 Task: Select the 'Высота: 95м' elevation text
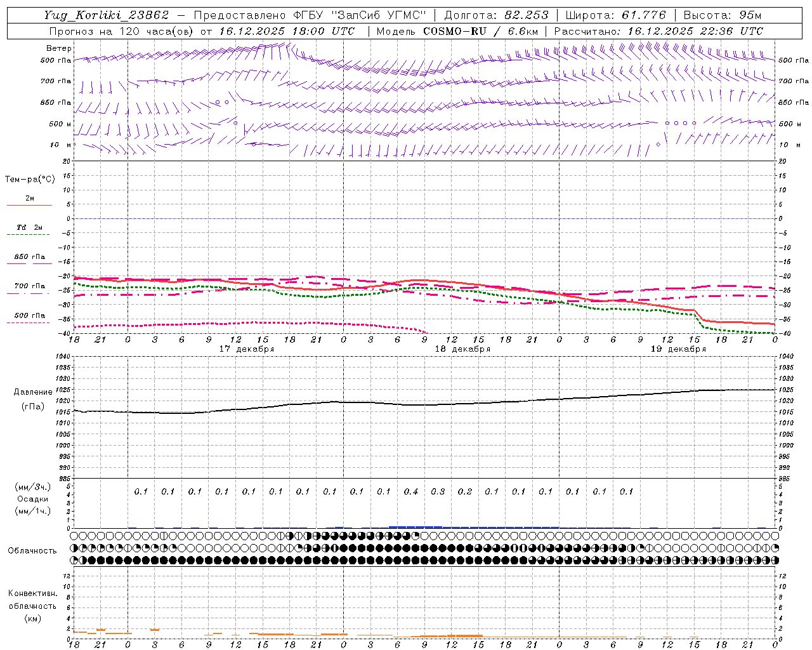tap(723, 15)
